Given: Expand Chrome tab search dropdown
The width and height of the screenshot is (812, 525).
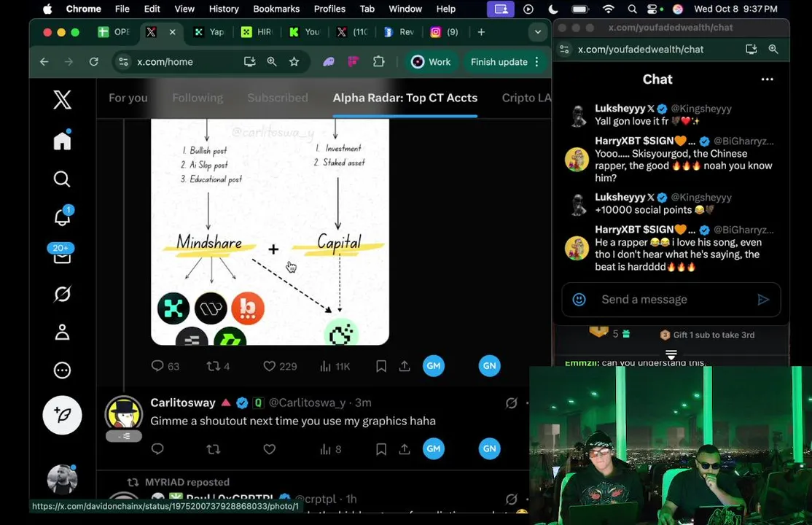Looking at the screenshot, I should [x=538, y=32].
